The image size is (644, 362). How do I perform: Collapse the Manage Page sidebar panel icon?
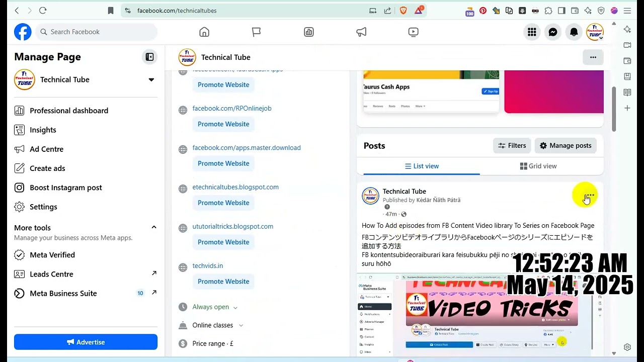tap(149, 57)
